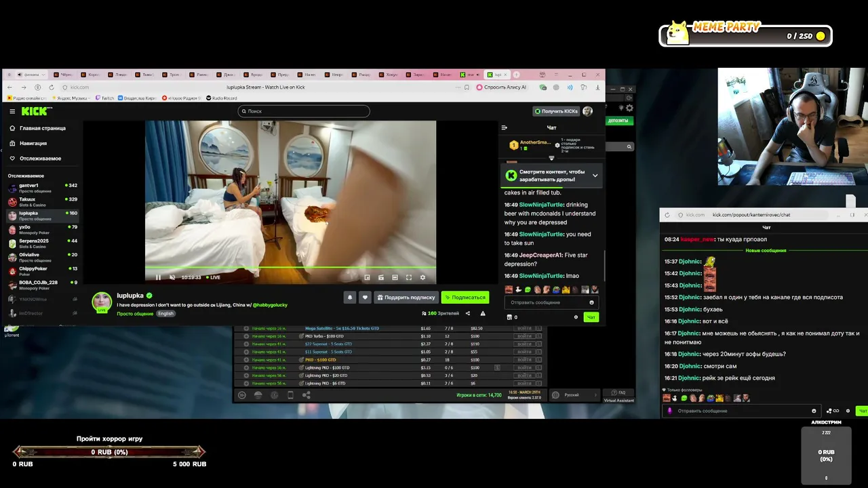This screenshot has width=868, height=488.
Task: Open a new browser tab
Action: pyautogui.click(x=517, y=75)
